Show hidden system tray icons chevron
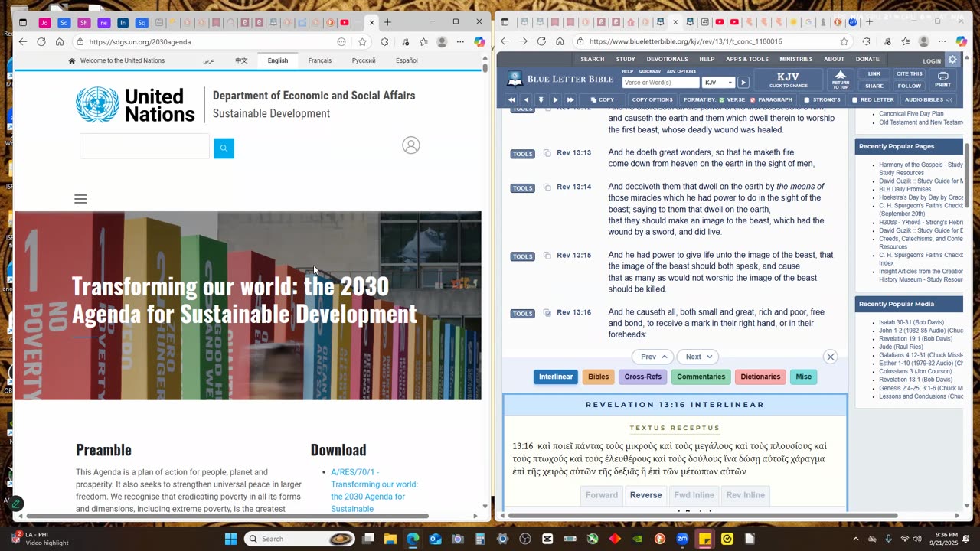 coord(855,539)
